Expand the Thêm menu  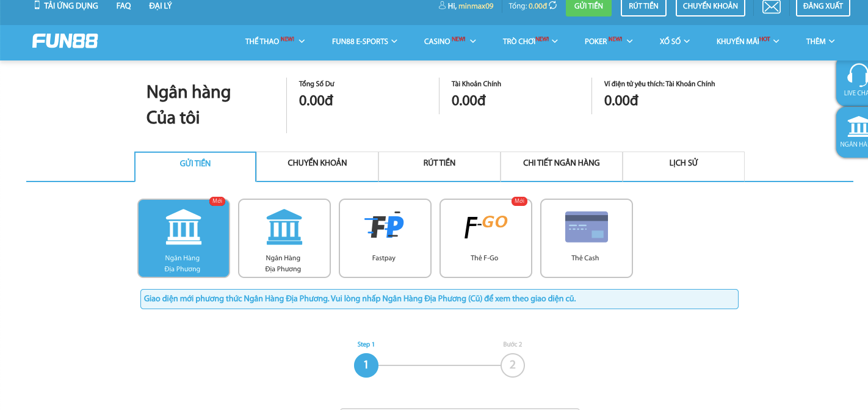click(820, 42)
